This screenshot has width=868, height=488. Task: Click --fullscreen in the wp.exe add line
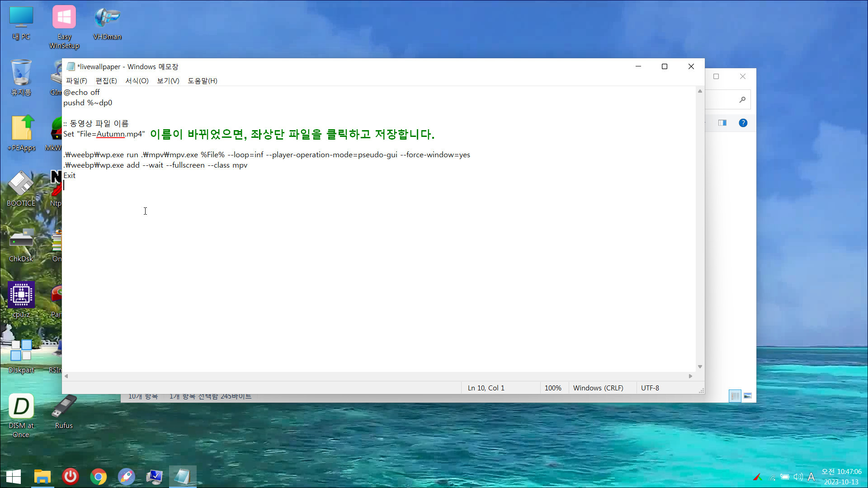pyautogui.click(x=185, y=165)
